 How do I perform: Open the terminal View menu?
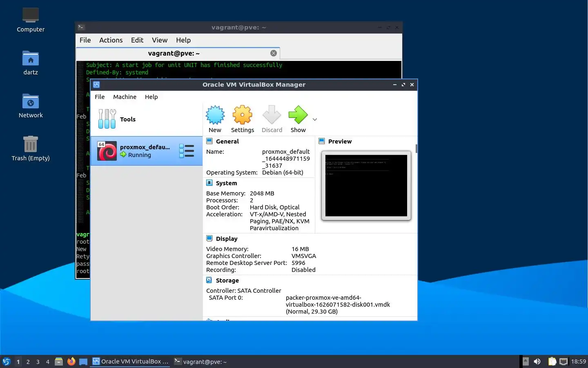[160, 40]
